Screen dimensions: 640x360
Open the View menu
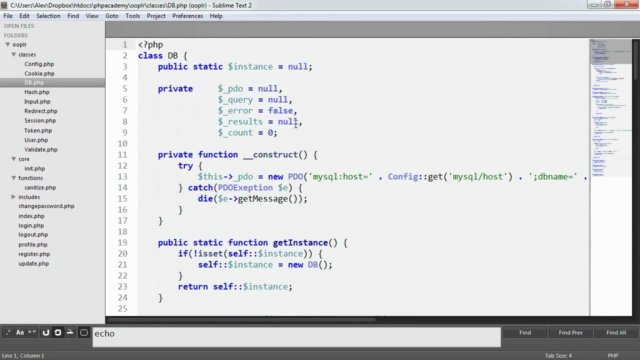pos(92,16)
